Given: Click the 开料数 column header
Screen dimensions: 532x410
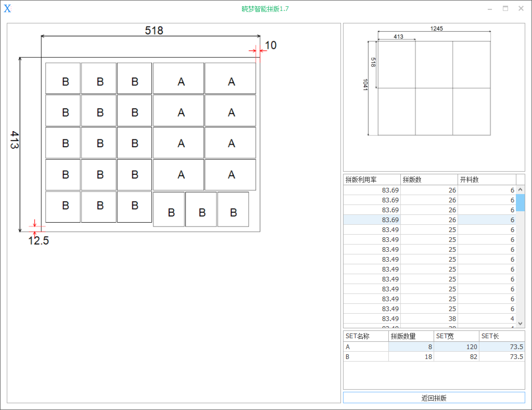Looking at the screenshot, I should (x=487, y=180).
